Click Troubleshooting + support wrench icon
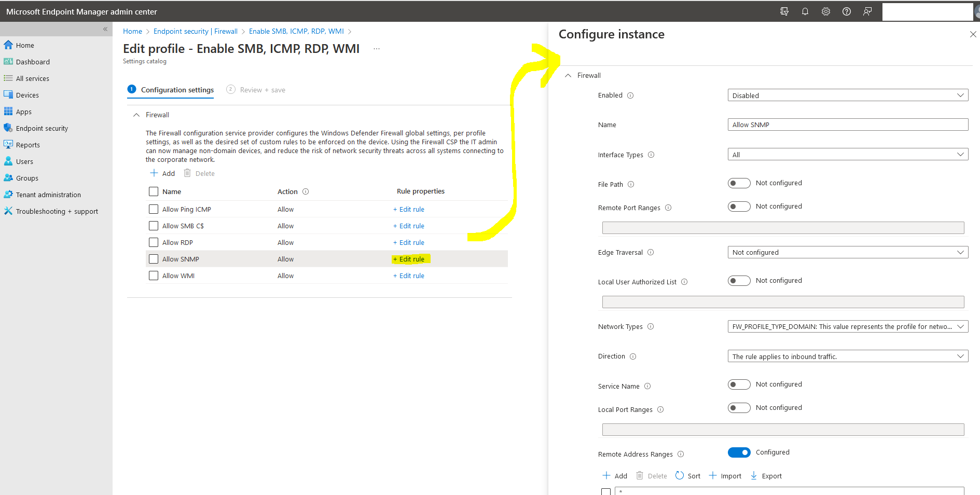 coord(8,211)
